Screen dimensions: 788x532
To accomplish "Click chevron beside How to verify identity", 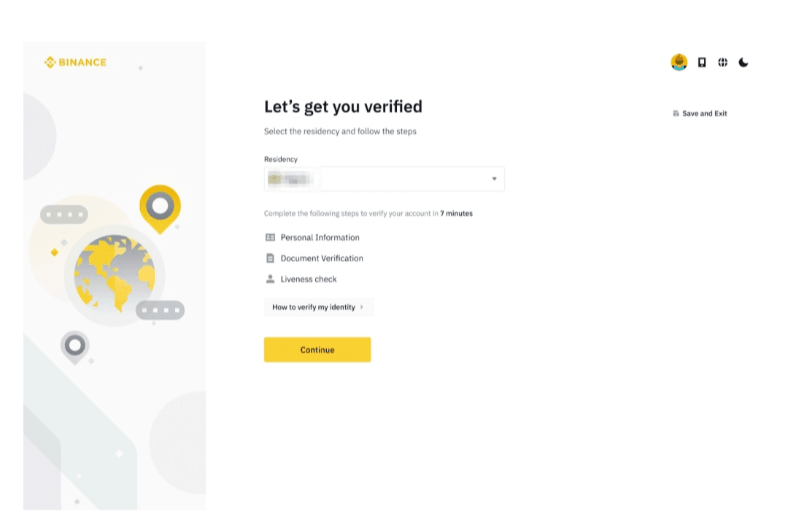I will click(362, 307).
